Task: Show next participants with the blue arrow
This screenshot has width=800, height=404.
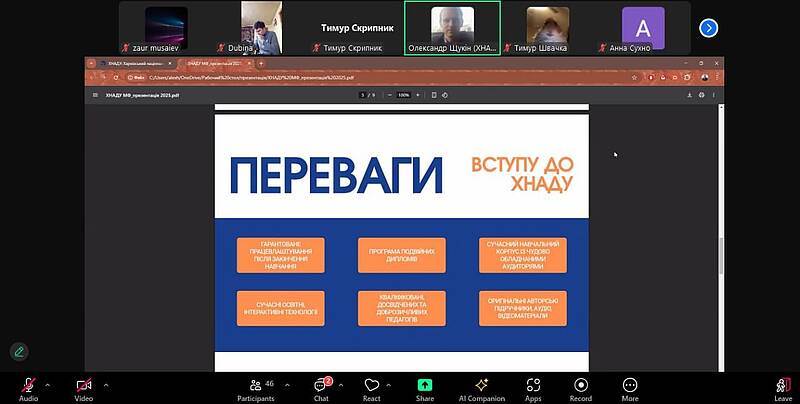Action: [709, 28]
